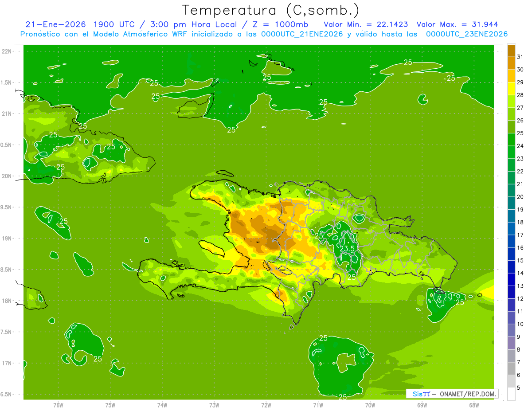This screenshot has width=532, height=411.
Task: Click the '9.5N' latitude tick label
Action: (x=7, y=207)
